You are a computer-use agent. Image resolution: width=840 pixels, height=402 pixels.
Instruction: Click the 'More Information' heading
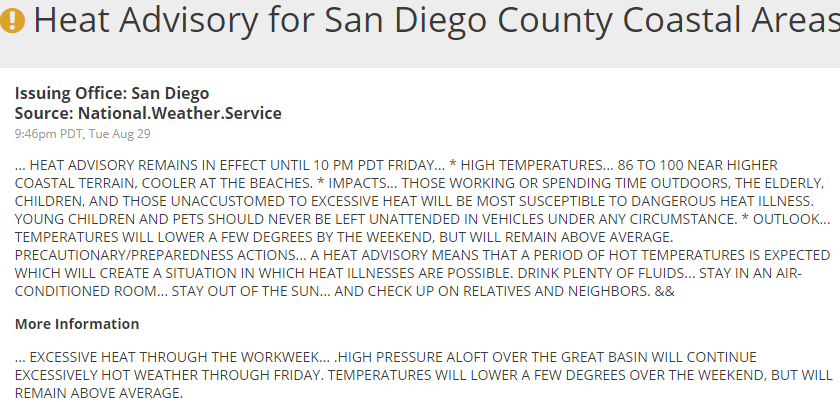click(77, 324)
